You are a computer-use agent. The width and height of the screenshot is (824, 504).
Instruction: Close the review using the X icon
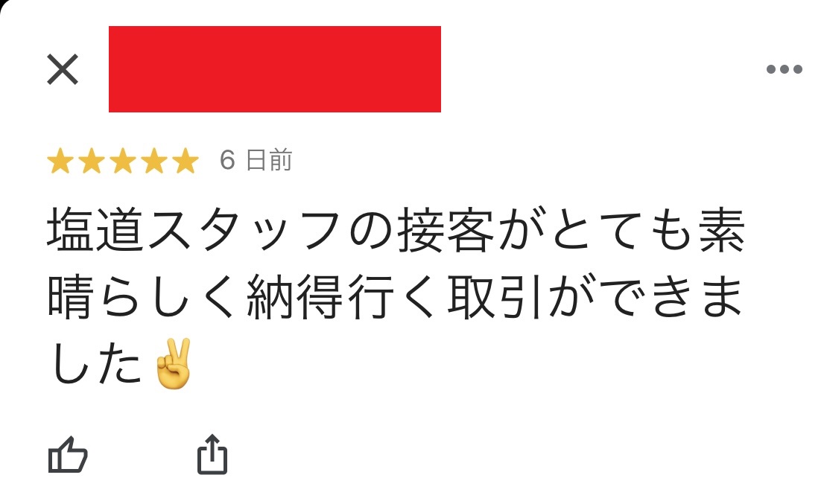coord(63,69)
